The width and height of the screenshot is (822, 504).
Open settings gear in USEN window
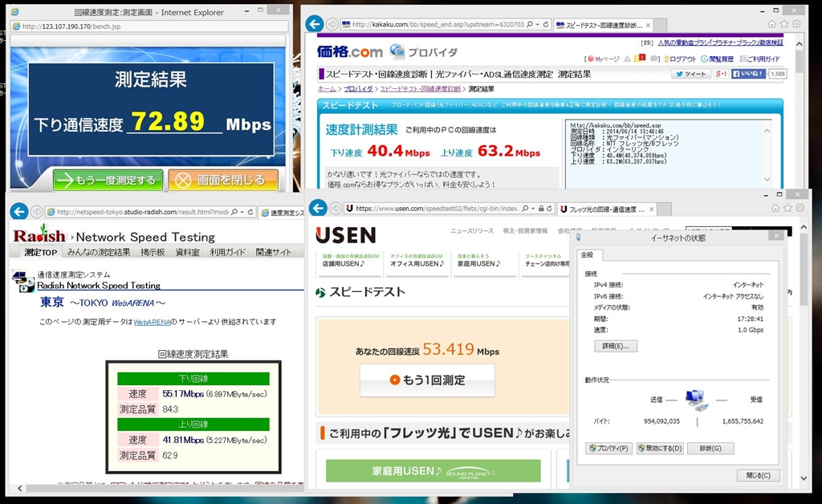coord(800,208)
